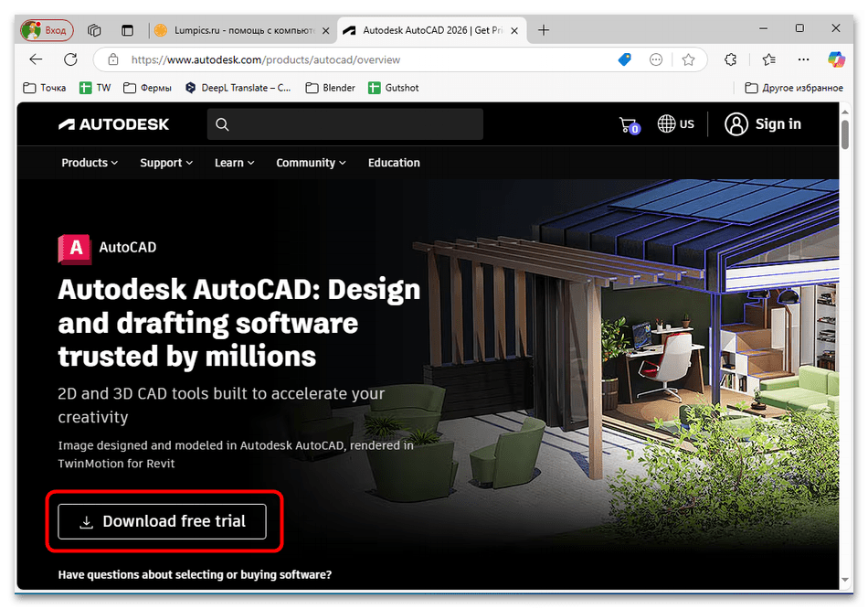Click the AutoCAD red product logo
The height and width of the screenshot is (609, 868).
[75, 249]
